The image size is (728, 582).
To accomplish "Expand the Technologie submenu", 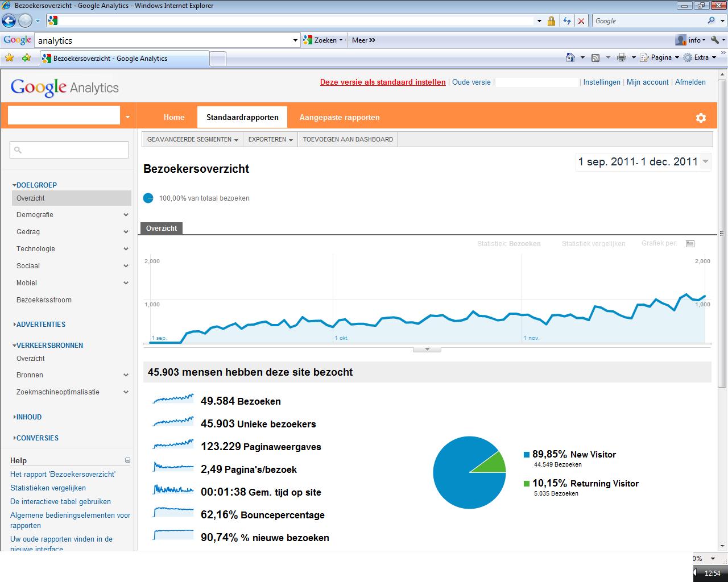I will click(x=126, y=249).
